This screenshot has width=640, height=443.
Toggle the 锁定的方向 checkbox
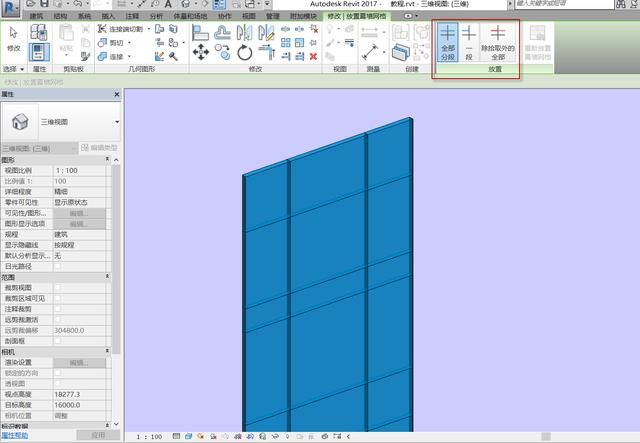[x=58, y=373]
